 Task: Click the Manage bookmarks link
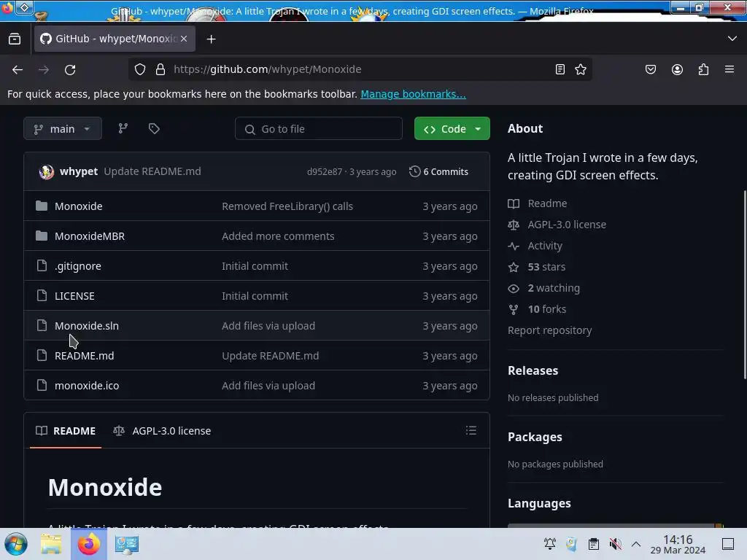point(413,94)
